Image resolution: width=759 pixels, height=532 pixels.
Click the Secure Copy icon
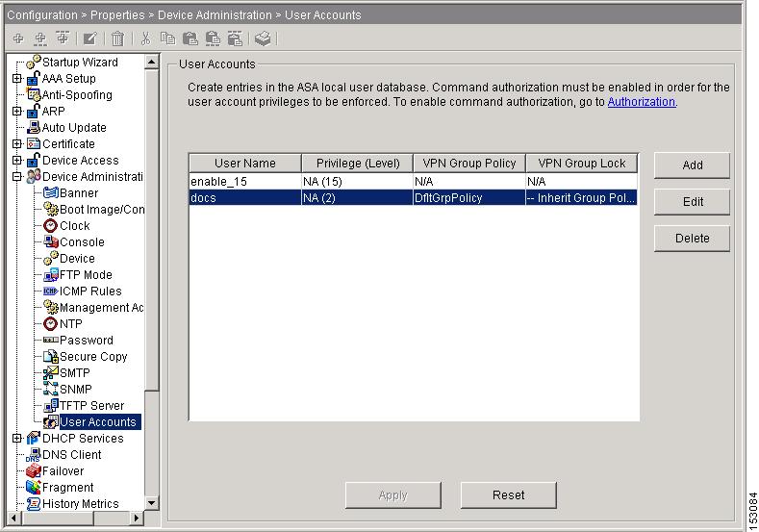click(50, 356)
